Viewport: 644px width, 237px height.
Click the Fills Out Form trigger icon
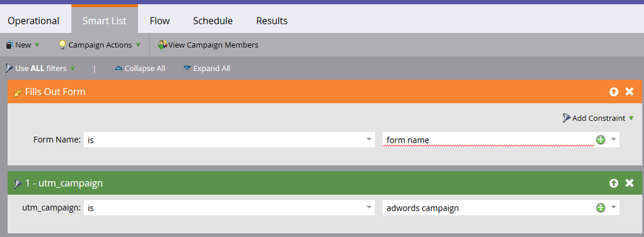pyautogui.click(x=18, y=92)
